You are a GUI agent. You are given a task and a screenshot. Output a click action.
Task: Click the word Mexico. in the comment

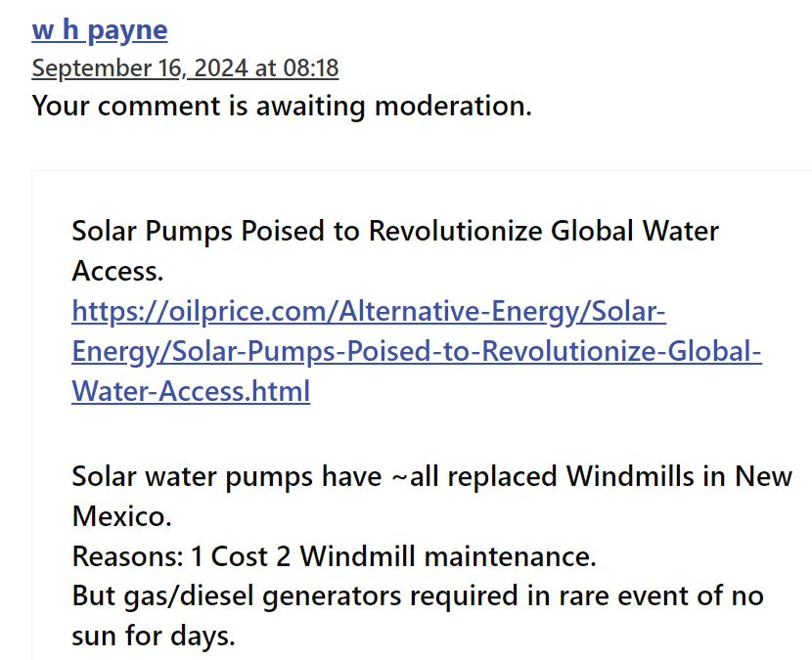(121, 516)
